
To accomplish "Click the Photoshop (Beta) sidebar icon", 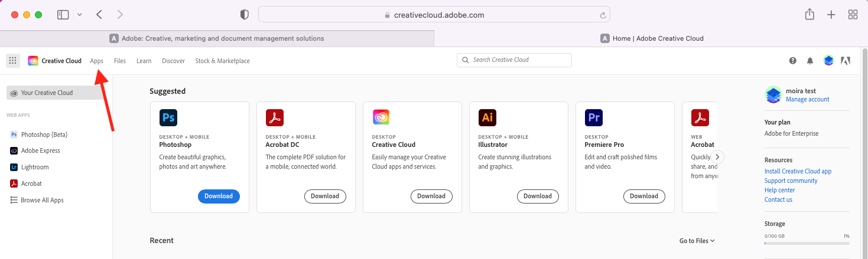I will click(x=14, y=135).
